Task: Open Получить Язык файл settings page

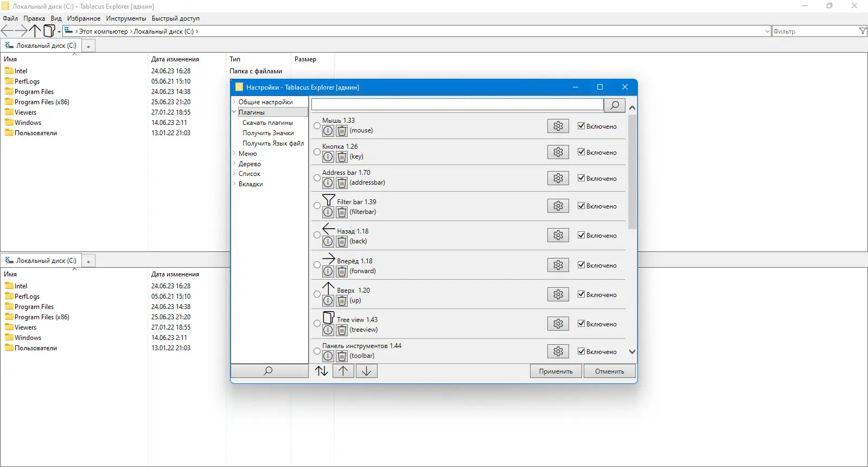Action: coord(273,143)
